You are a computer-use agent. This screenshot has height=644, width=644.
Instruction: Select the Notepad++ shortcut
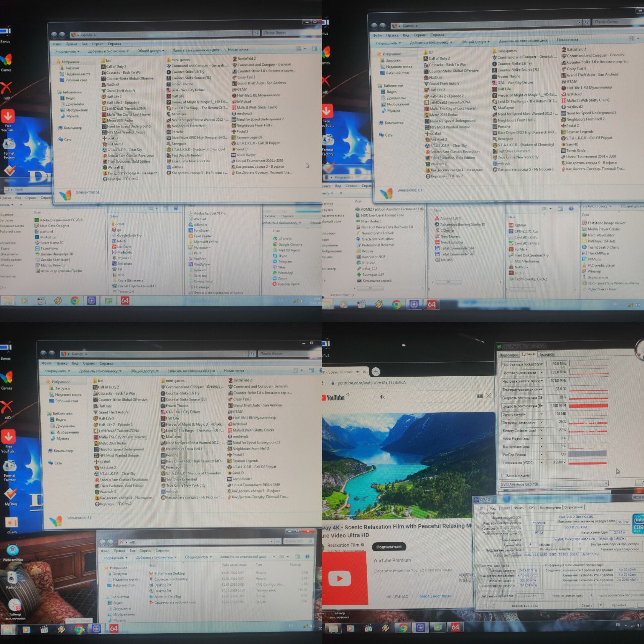click(x=200, y=248)
